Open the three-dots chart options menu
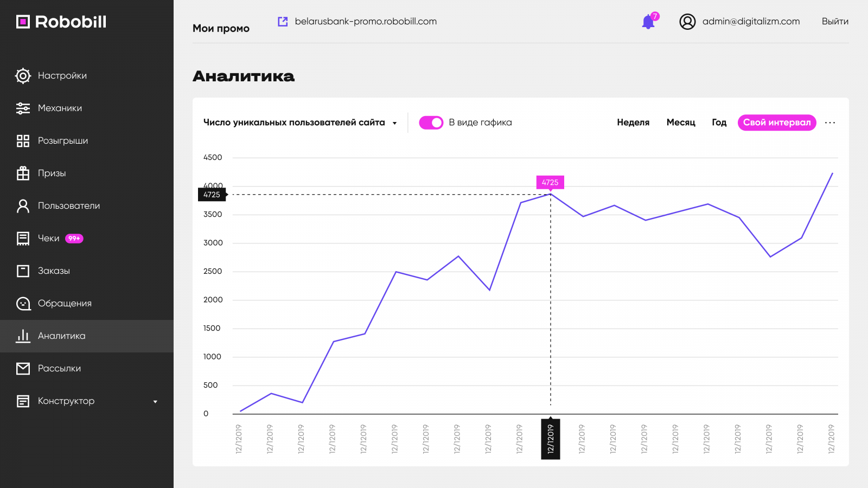This screenshot has width=868, height=488. 830,123
